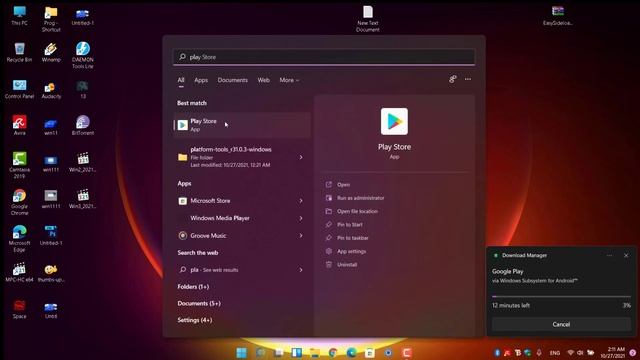Open the Prog - Shortcut folder icon
The image size is (640, 360).
51,19
